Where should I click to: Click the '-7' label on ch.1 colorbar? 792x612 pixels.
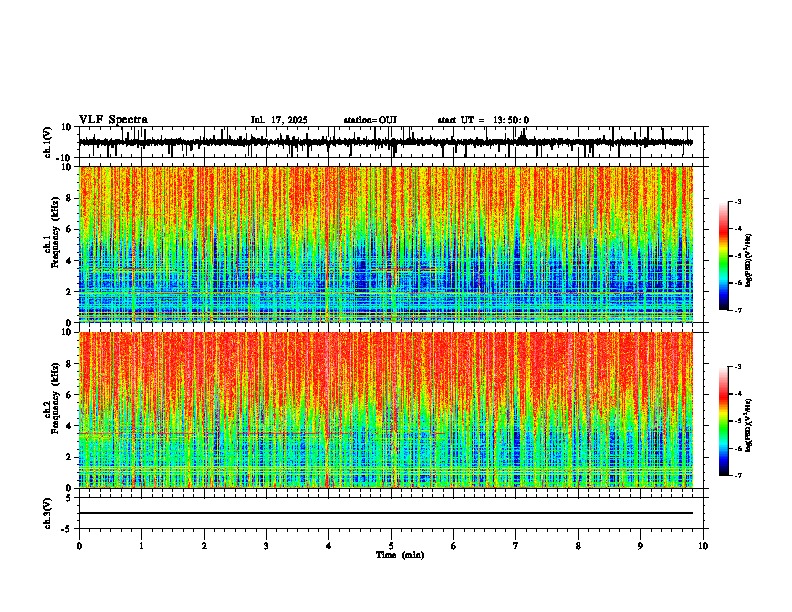pos(738,310)
